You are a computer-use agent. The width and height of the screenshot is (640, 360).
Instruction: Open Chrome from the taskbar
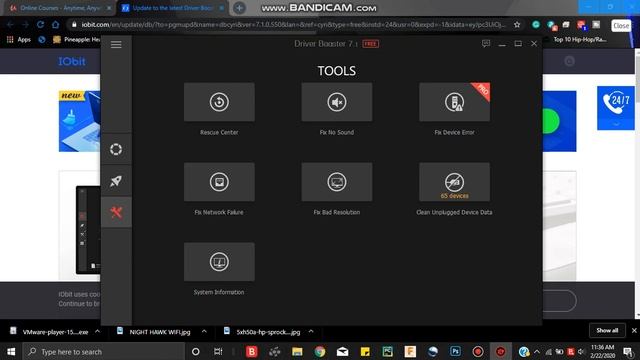coord(320,351)
